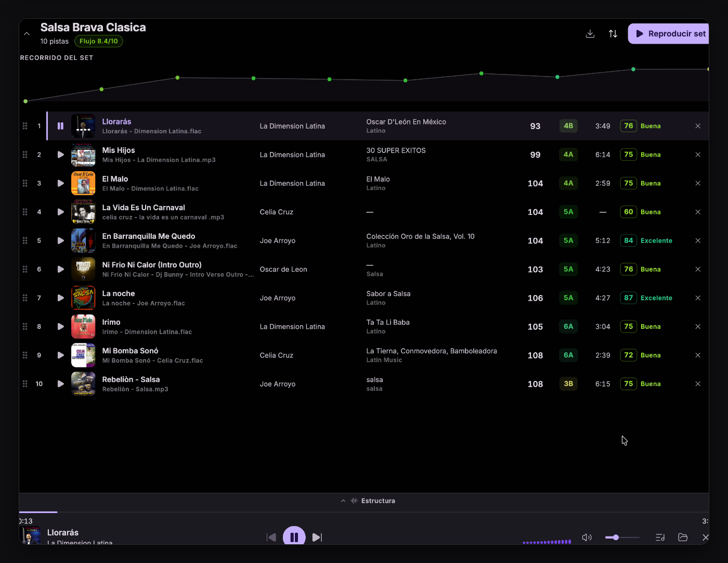Adjust the volume slider in the player

pos(622,538)
